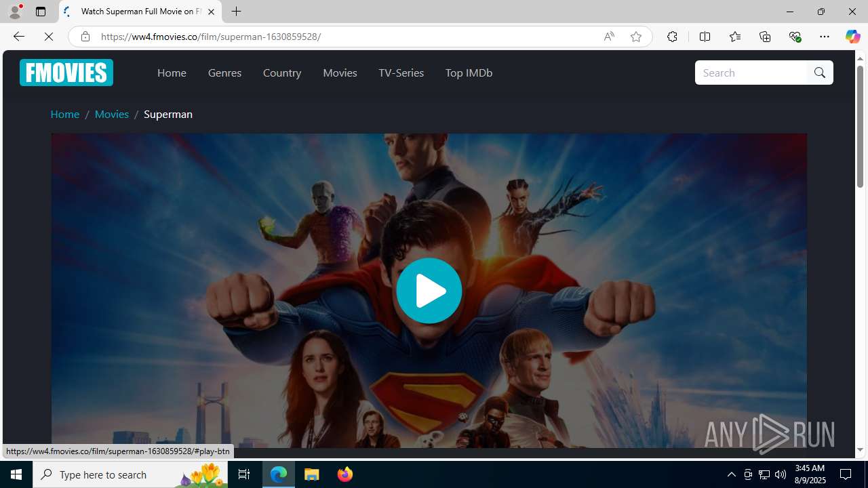Viewport: 868px width, 488px height.
Task: Open the Genres menu
Action: pos(224,73)
